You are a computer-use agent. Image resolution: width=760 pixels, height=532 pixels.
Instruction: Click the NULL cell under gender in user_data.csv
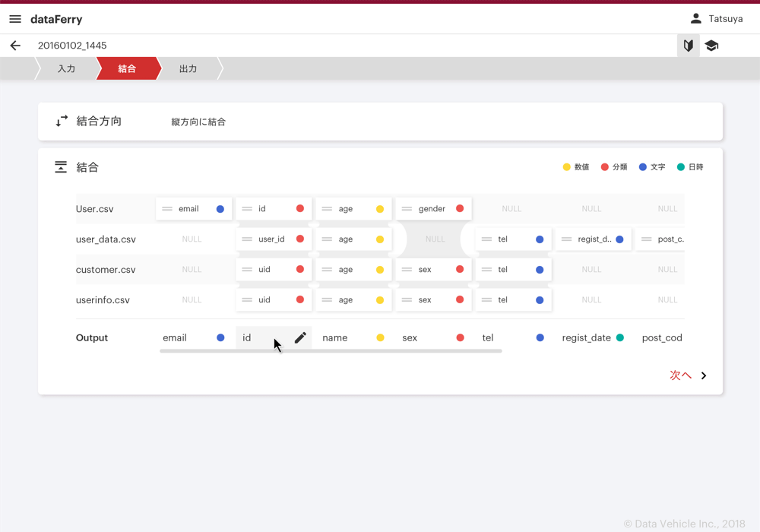click(435, 239)
